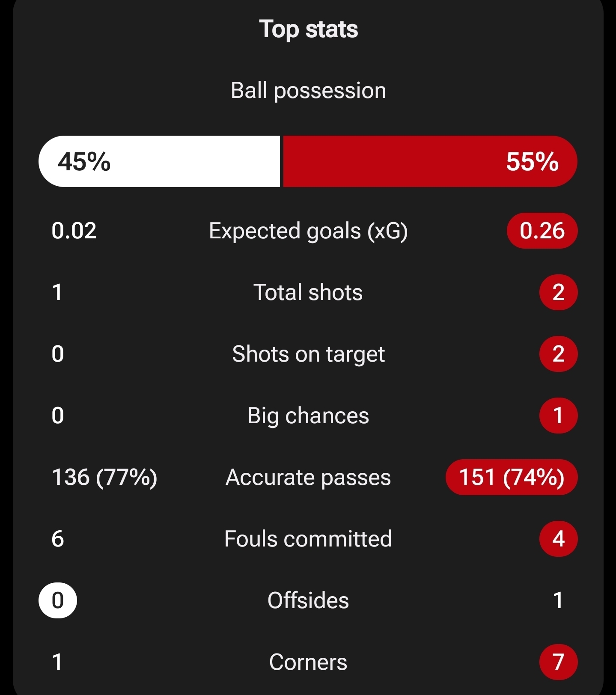Viewport: 616px width, 695px height.
Task: Open the Total shots stat row
Action: 308,292
